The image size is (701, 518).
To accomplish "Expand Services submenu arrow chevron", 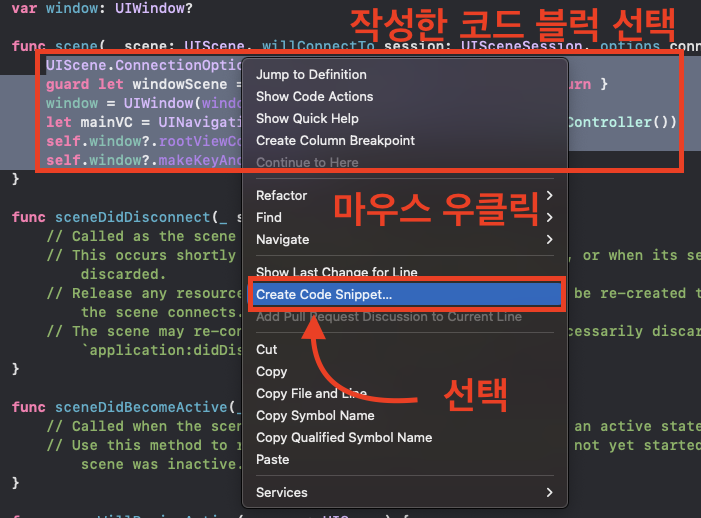I will (x=549, y=493).
